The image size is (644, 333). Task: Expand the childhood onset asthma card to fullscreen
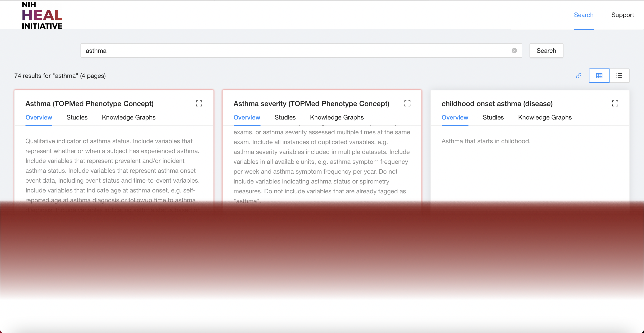click(x=615, y=103)
